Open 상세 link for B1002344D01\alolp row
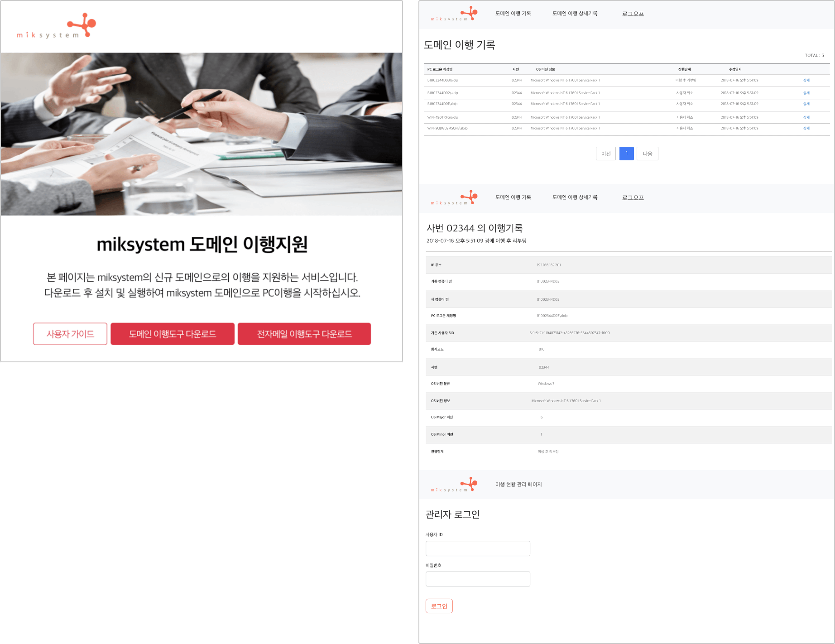The height and width of the screenshot is (644, 835). click(x=806, y=104)
